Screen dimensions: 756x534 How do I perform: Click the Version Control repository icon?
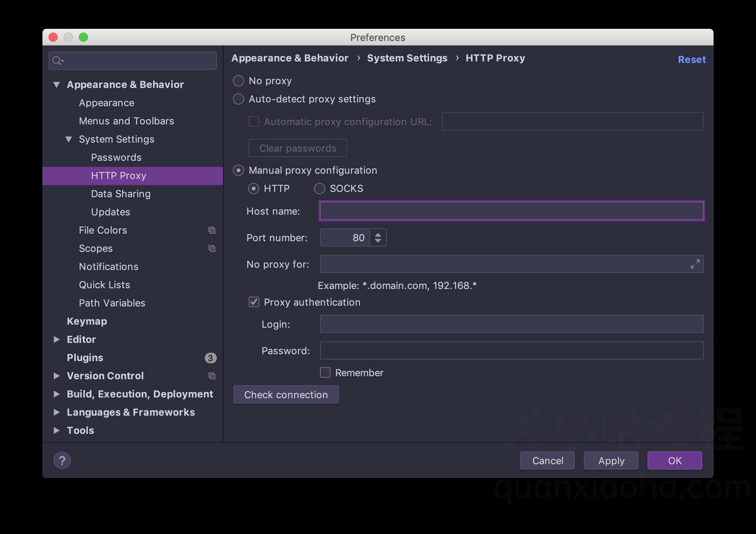click(x=211, y=375)
